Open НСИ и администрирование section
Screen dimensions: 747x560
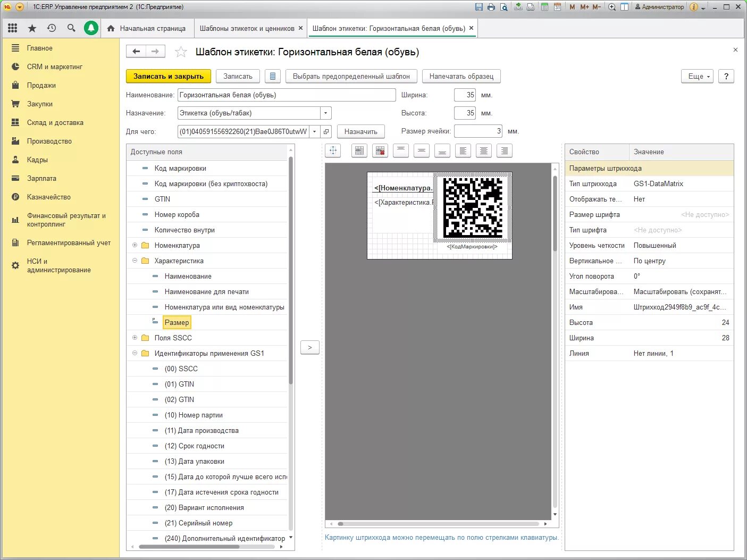(x=58, y=265)
